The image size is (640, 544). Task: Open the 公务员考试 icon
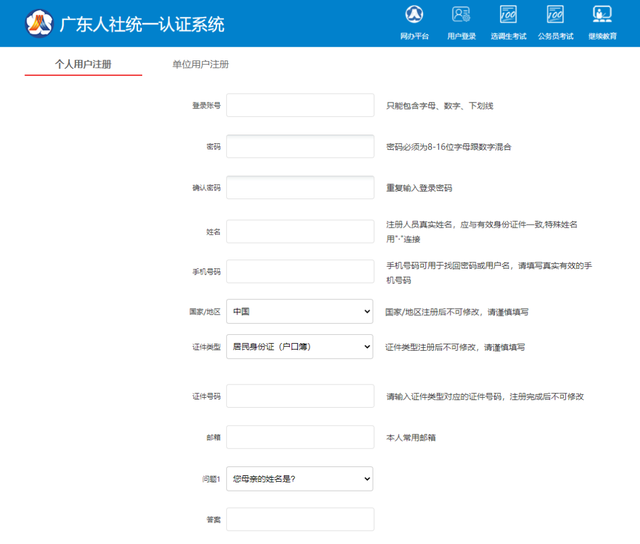click(x=555, y=15)
